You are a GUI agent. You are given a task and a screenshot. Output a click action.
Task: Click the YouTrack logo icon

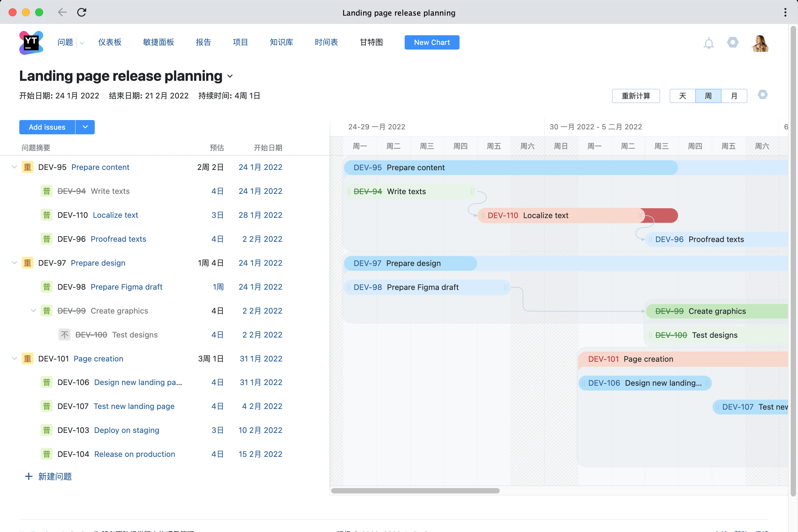(x=31, y=43)
